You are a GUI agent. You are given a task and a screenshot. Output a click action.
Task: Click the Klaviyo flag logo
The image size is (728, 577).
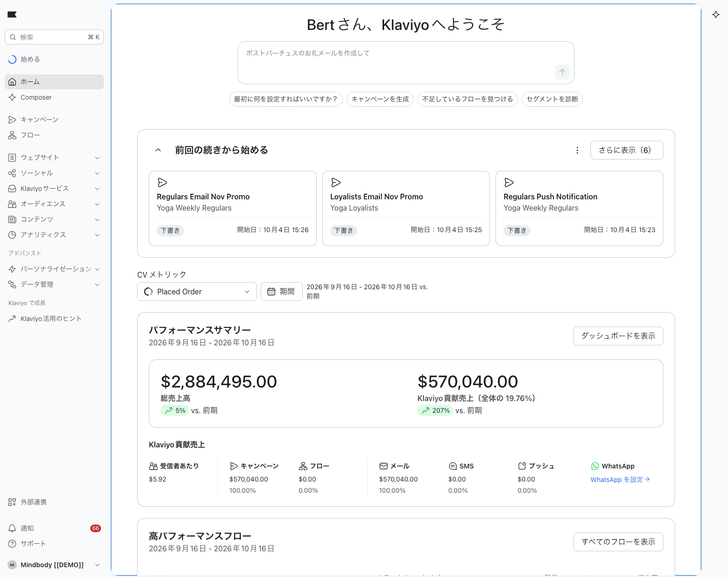coord(12,15)
